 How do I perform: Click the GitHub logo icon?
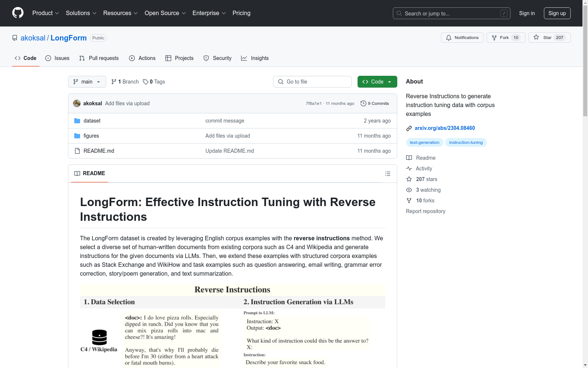click(18, 13)
